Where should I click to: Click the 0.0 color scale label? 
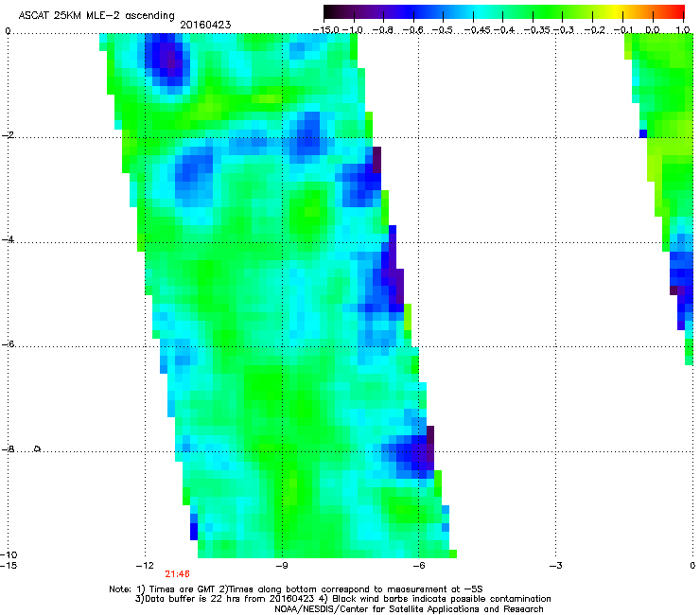(653, 30)
